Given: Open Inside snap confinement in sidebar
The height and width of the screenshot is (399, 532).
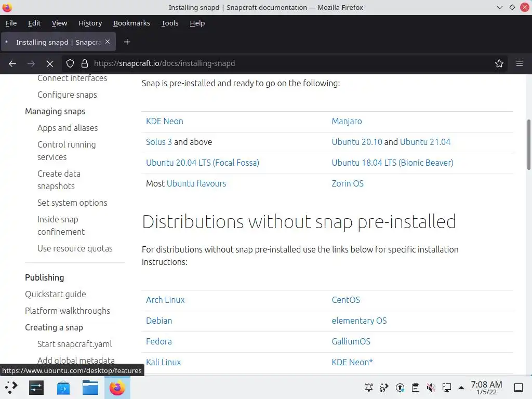Looking at the screenshot, I should (x=61, y=225).
